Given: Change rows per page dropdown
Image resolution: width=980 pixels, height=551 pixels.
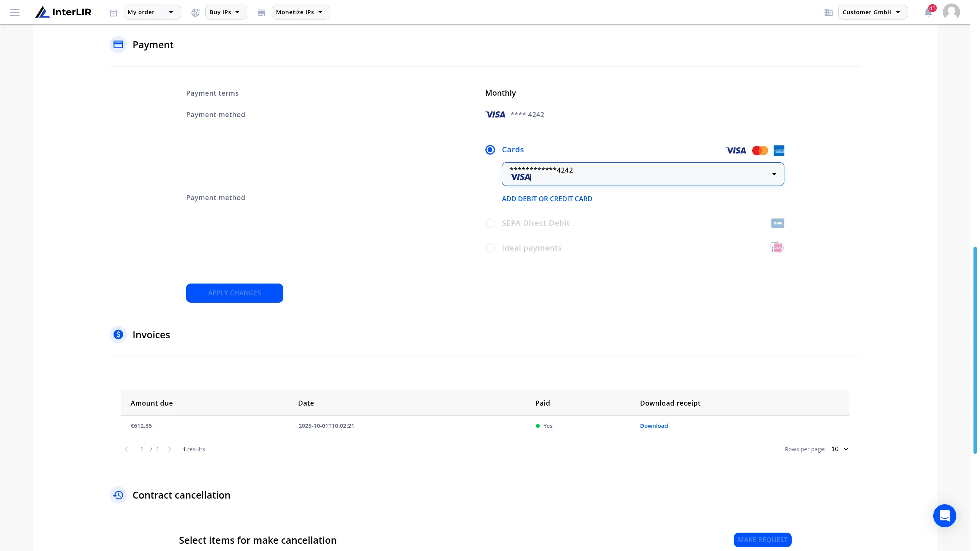Looking at the screenshot, I should click(x=840, y=449).
